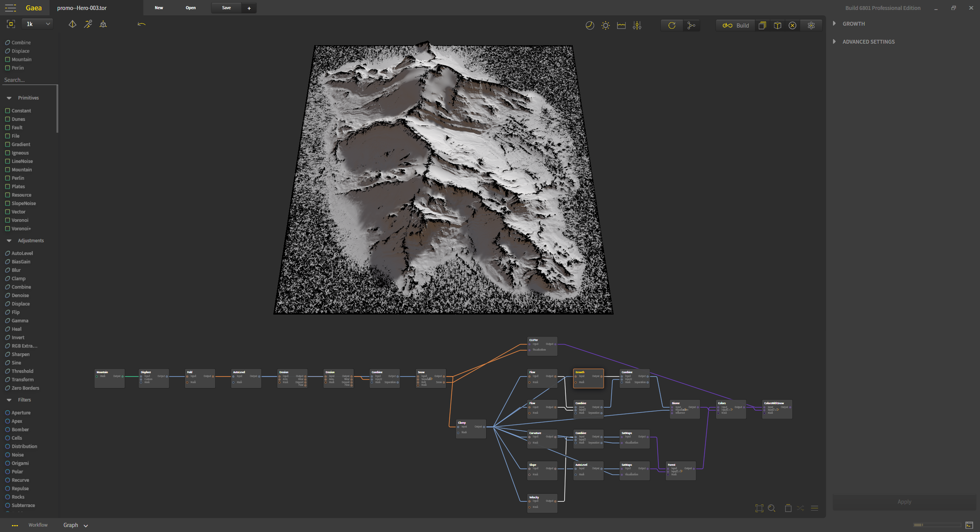Open the sliders adjustment icon

pyautogui.click(x=637, y=26)
